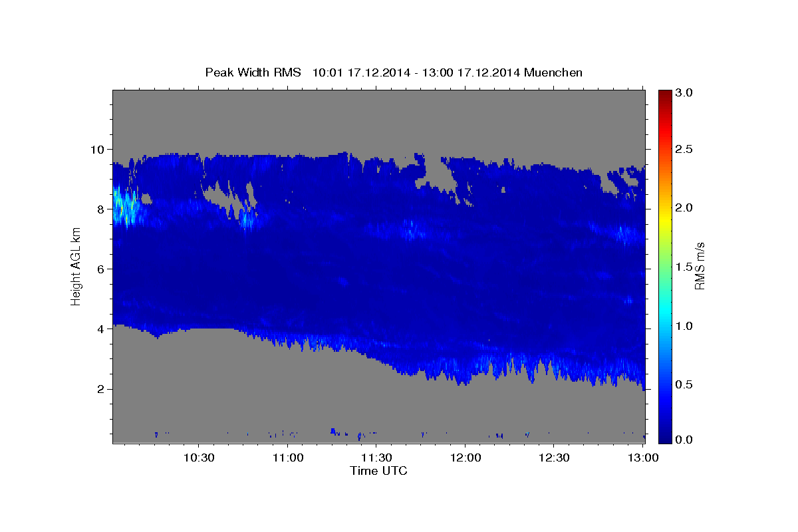Click the colorbar value 3.0

coord(684,92)
